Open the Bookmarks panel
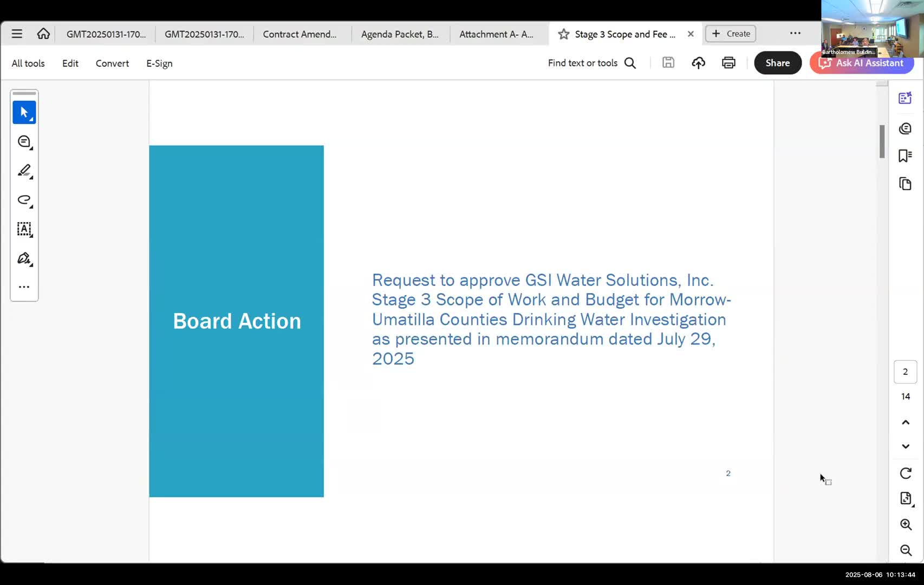924x585 pixels. point(905,156)
